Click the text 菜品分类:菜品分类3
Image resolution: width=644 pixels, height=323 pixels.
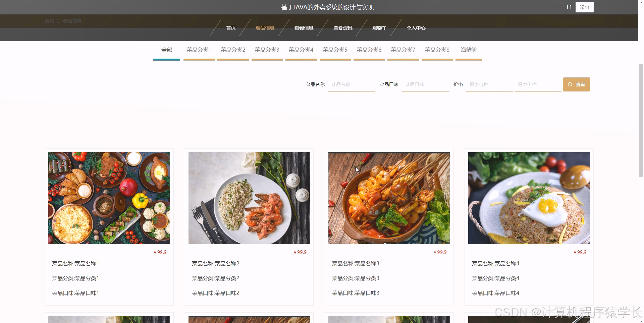(x=356, y=278)
